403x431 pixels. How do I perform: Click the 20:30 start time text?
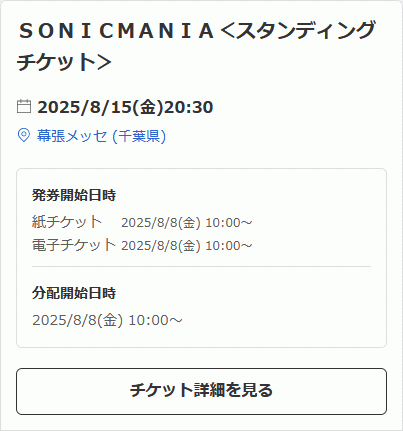click(x=189, y=107)
